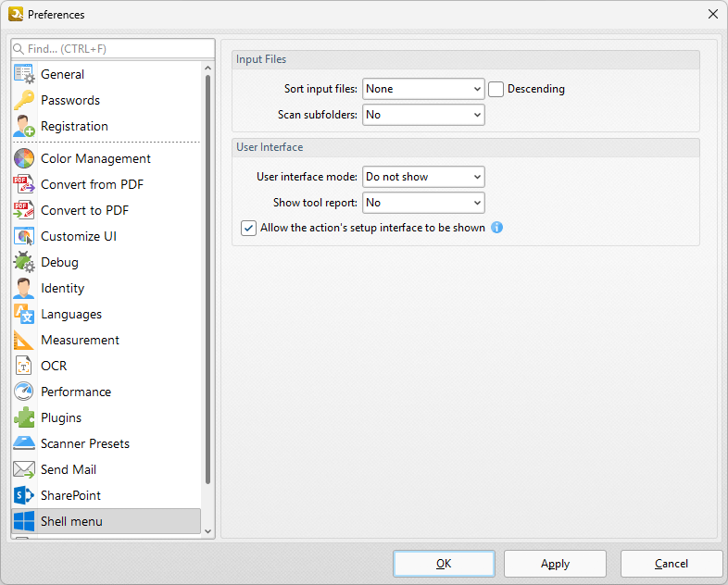Viewport: 728px width, 585px height.
Task: Select Debug label
Action: pos(59,263)
